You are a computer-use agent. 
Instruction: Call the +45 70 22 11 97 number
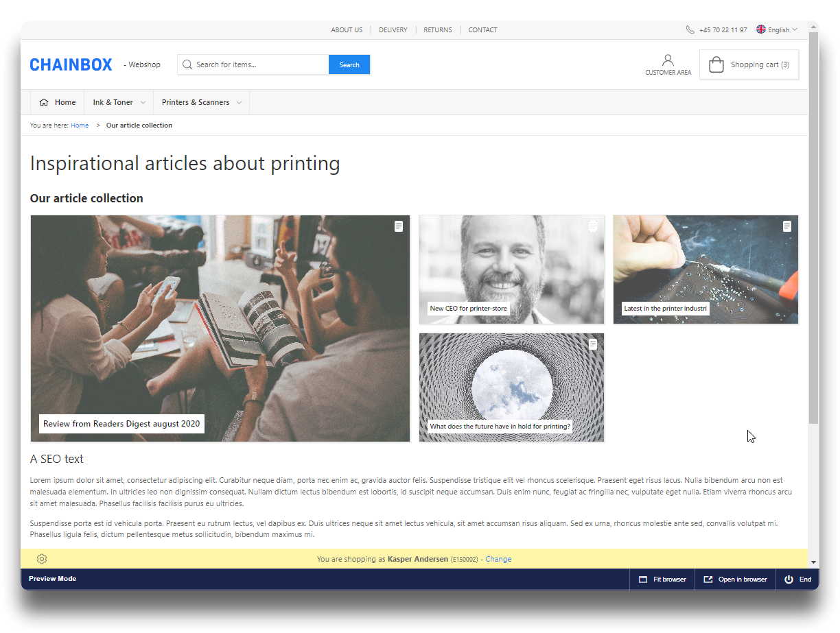[723, 30]
